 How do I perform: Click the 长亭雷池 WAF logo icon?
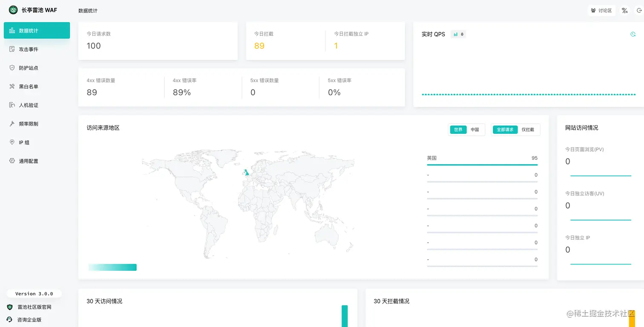[13, 10]
